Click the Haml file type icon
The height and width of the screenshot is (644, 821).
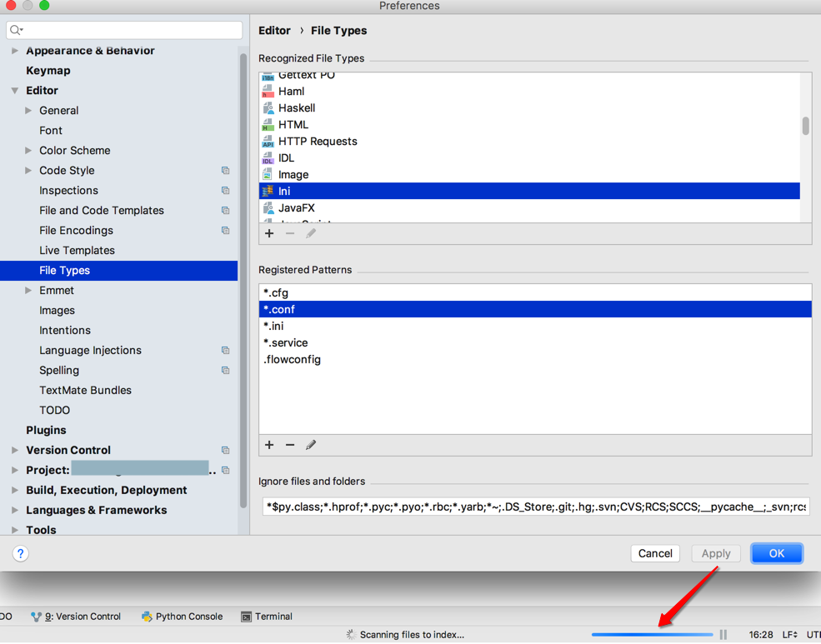click(268, 92)
